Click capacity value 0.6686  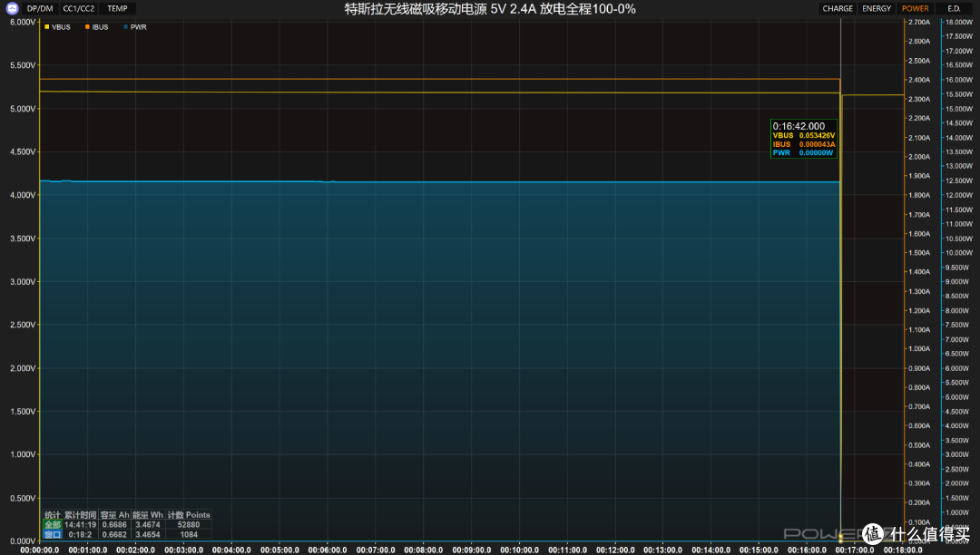click(114, 525)
